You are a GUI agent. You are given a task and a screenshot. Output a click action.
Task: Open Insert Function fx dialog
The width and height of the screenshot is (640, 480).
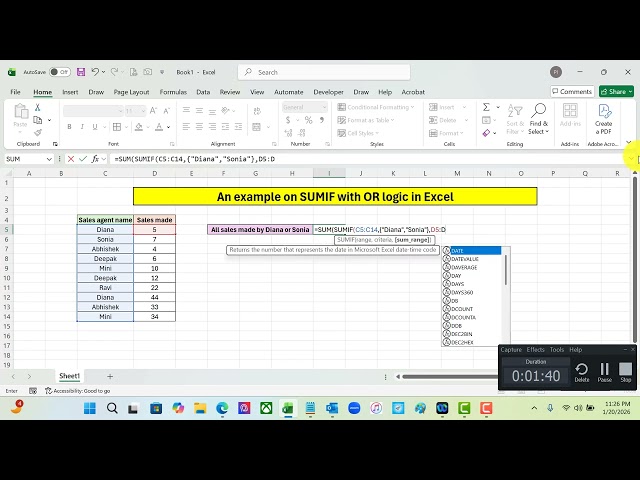[x=95, y=159]
